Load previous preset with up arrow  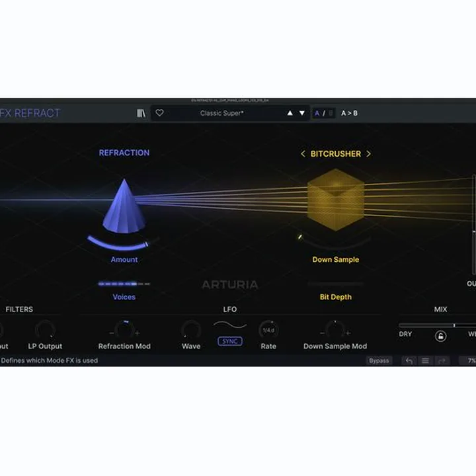290,113
